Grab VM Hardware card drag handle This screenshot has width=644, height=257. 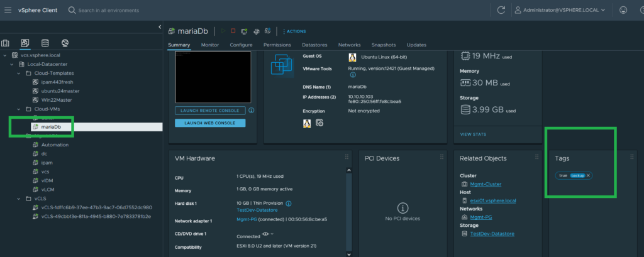coord(347,157)
